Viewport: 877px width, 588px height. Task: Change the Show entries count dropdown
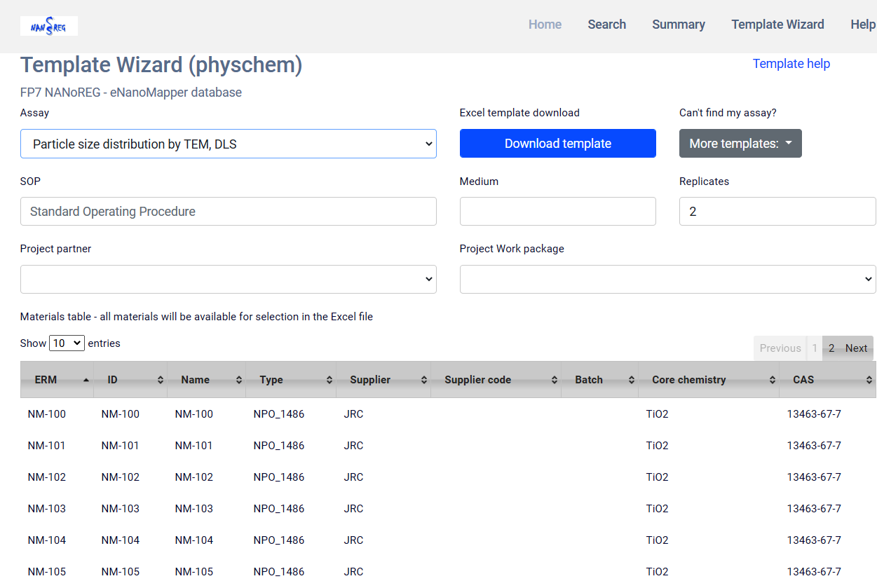(x=67, y=343)
